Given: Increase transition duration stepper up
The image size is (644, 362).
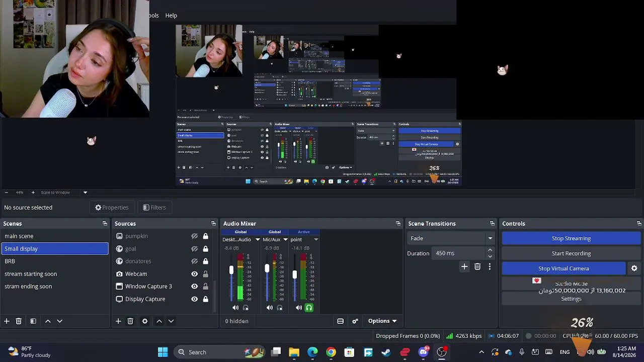Looking at the screenshot, I should click(x=490, y=250).
